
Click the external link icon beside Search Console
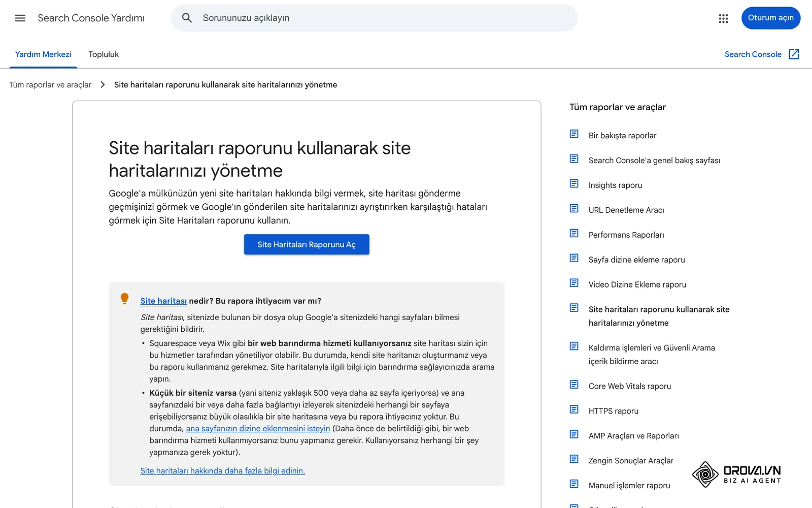[x=794, y=54]
